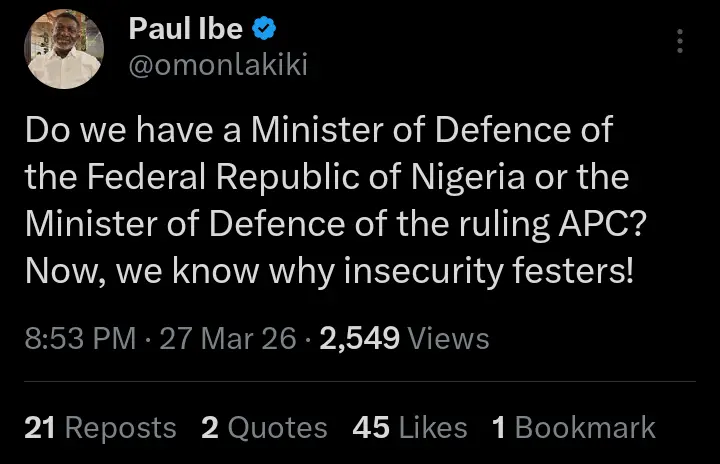
Task: View the 21 Reposts list
Action: [100, 428]
